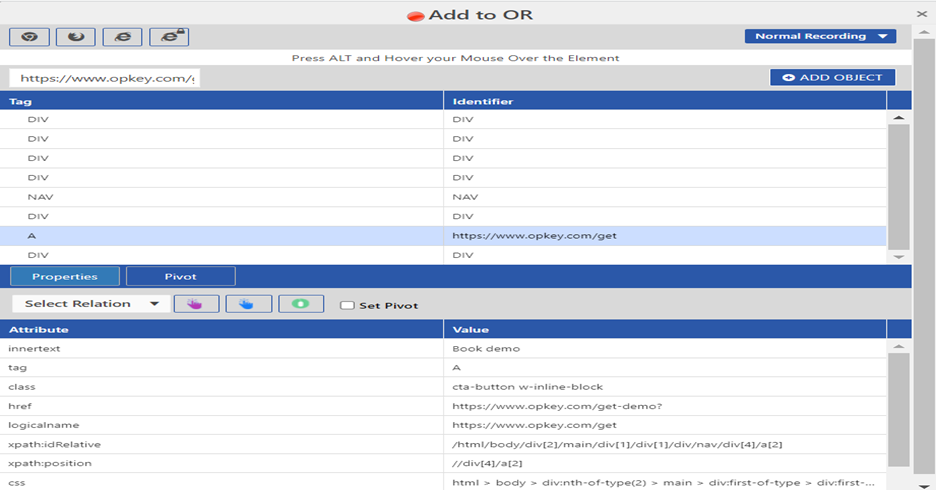Click the Attribute table scroll-up arrow

pyautogui.click(x=899, y=346)
